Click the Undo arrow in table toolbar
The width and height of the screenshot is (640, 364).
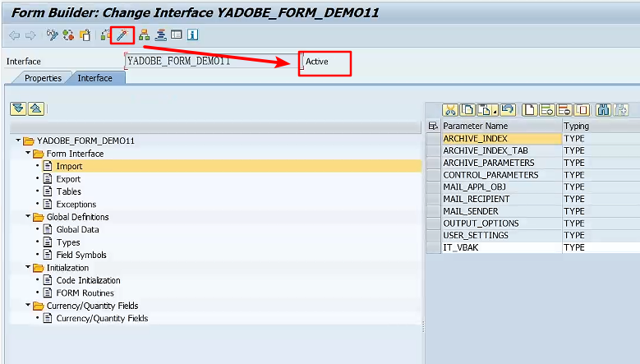[508, 109]
